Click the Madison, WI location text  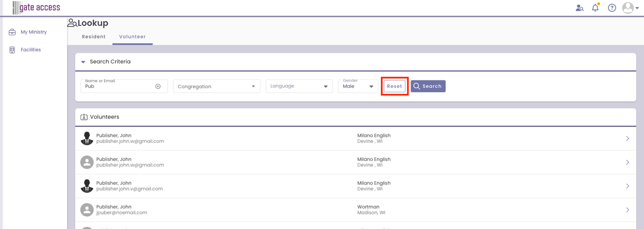tap(371, 213)
